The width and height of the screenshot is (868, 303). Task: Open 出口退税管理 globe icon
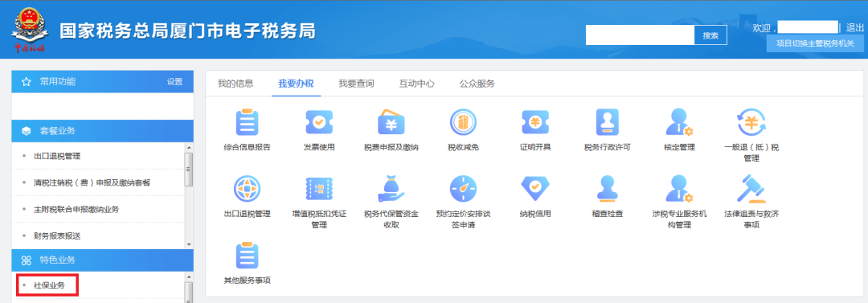pos(247,188)
